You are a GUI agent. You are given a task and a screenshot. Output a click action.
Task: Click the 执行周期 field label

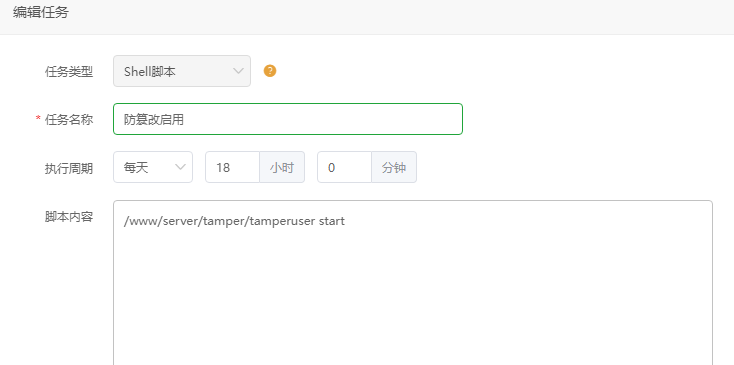[69, 168]
